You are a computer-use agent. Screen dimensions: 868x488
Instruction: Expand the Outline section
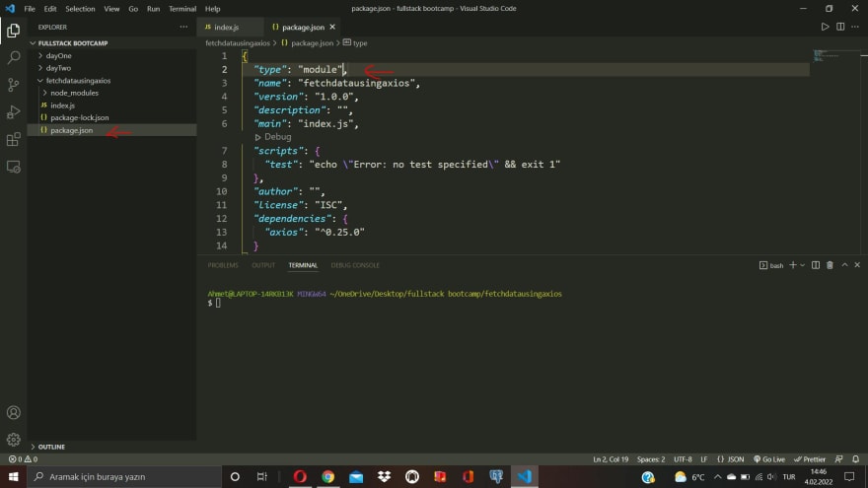coord(51,447)
